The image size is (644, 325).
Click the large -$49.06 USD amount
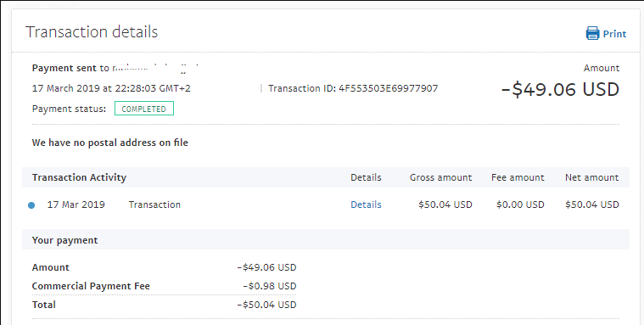560,89
